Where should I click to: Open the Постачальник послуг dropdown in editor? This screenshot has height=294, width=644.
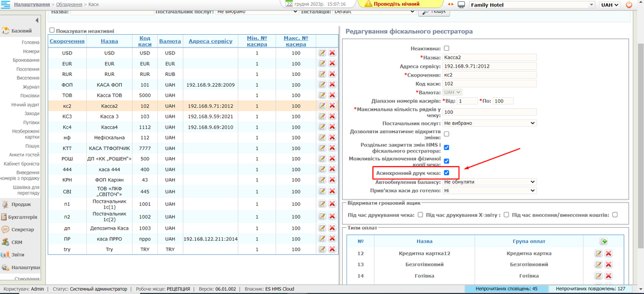point(489,123)
